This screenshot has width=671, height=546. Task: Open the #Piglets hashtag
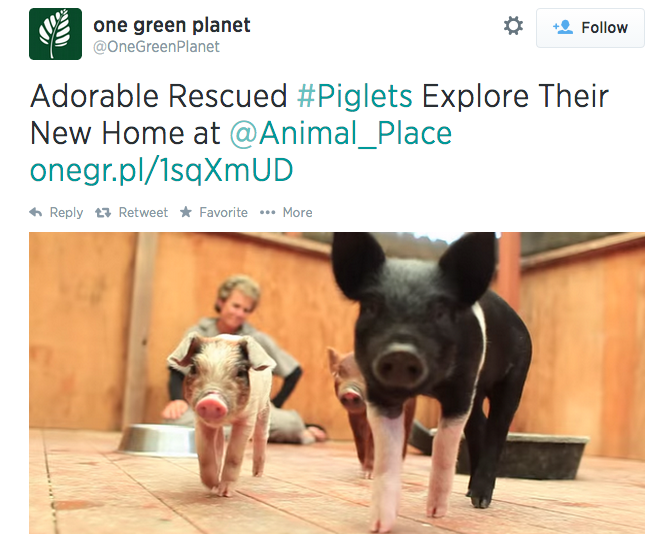[355, 96]
